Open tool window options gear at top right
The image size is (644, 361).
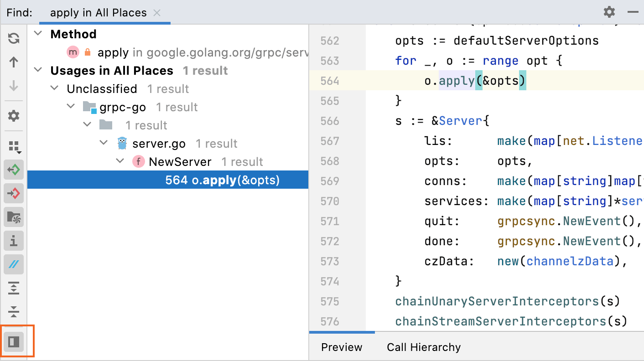click(x=609, y=12)
